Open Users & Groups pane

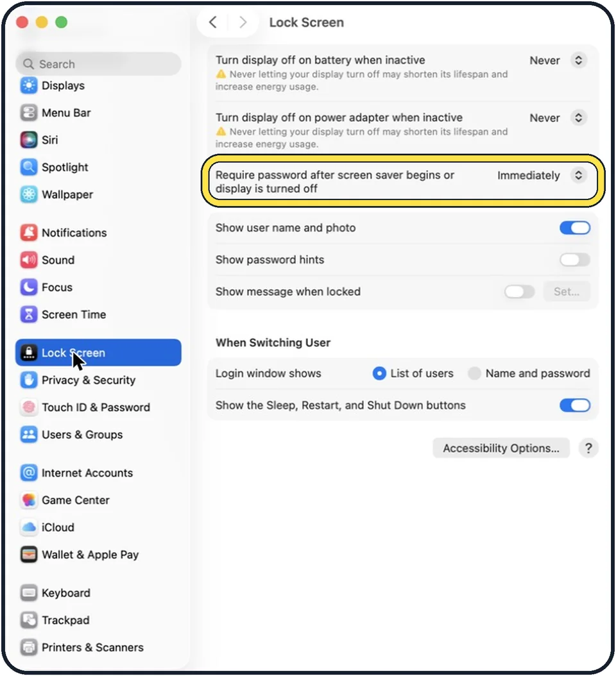[x=99, y=434]
